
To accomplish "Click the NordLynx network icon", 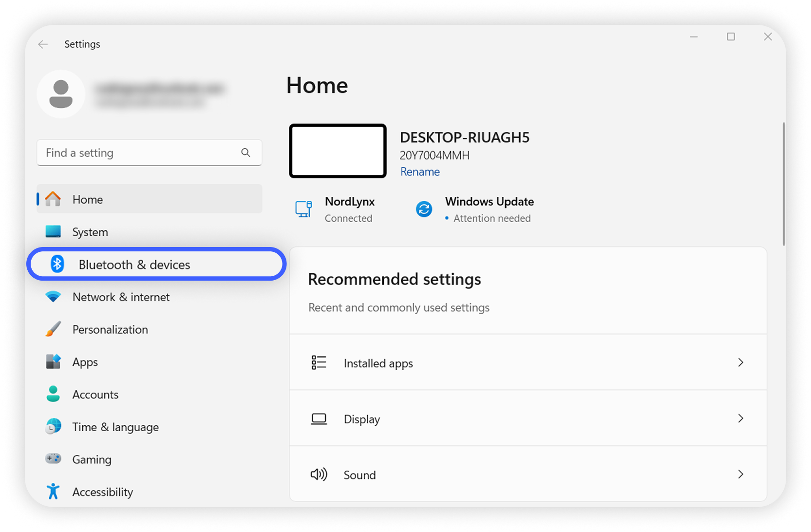I will (x=303, y=209).
